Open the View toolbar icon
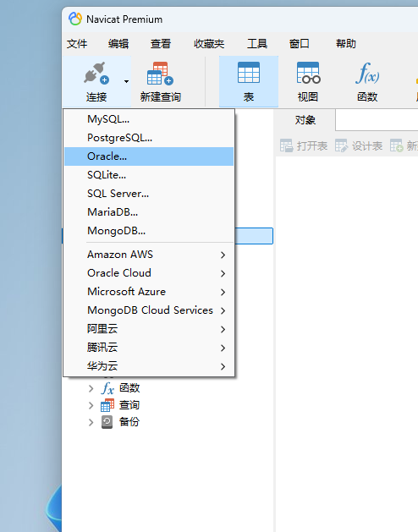Image resolution: width=418 pixels, height=532 pixels. 308,72
